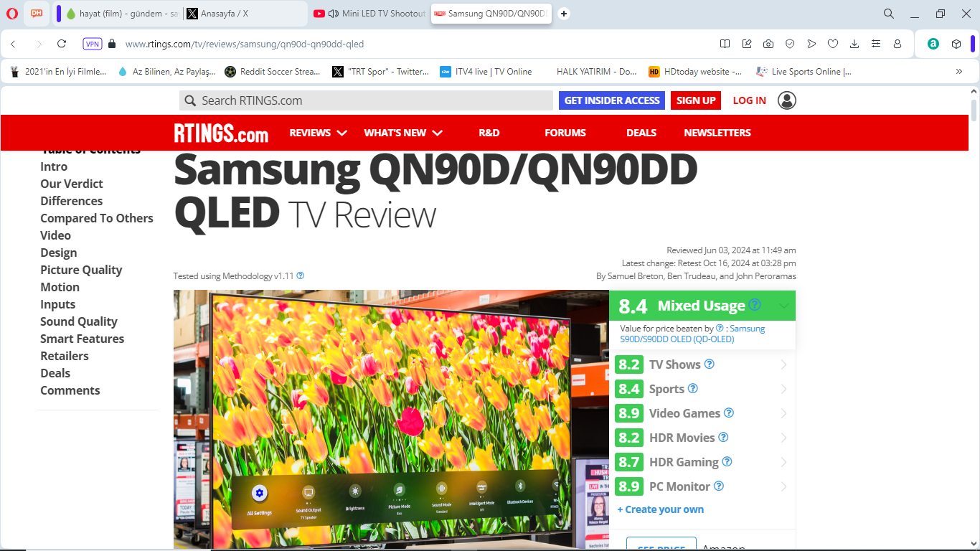Click the help icon beside Video Games
The width and height of the screenshot is (980, 551).
[729, 413]
